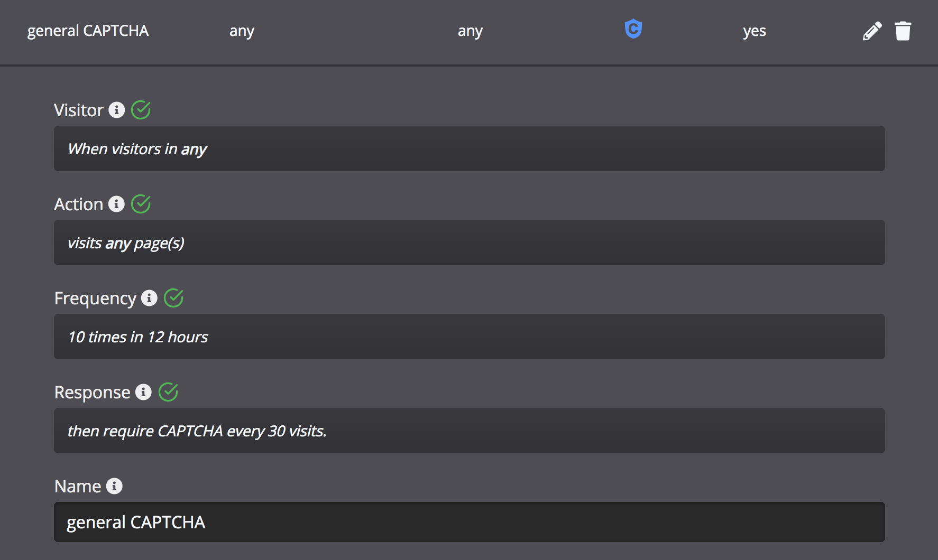Image resolution: width=938 pixels, height=560 pixels.
Task: Expand the 'When visitors in any' field
Action: point(470,148)
